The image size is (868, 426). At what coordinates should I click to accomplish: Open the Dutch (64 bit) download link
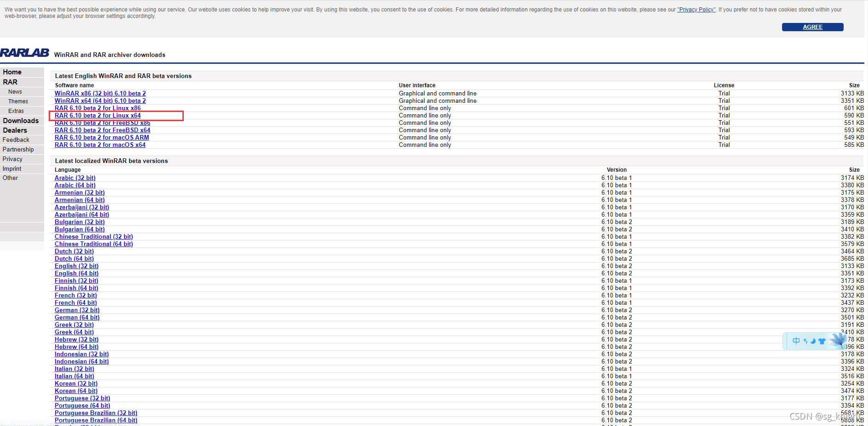coord(74,258)
